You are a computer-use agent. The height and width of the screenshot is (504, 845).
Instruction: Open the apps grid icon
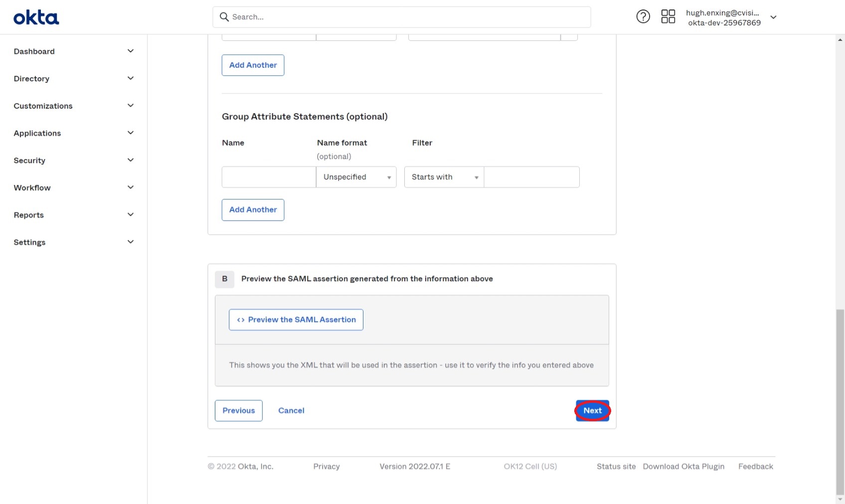click(x=668, y=17)
